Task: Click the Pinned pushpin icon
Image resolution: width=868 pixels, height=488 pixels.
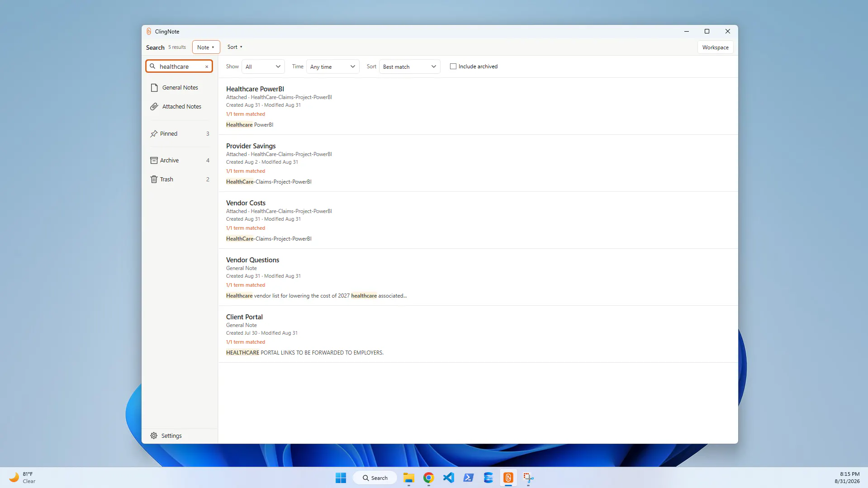Action: click(154, 134)
